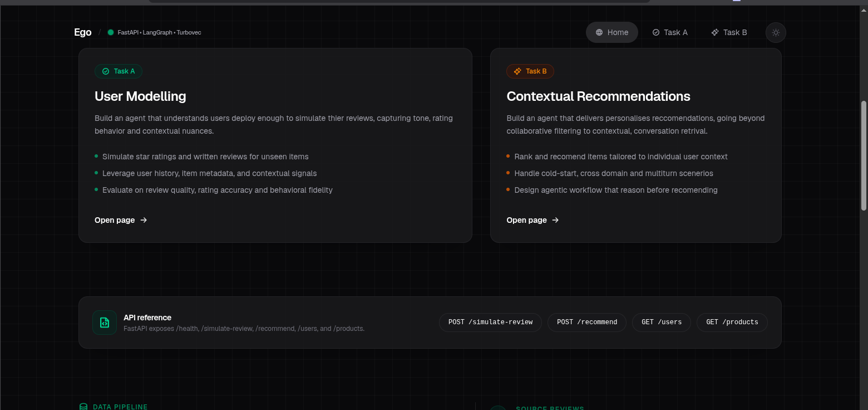Image resolution: width=868 pixels, height=410 pixels.
Task: Select the User Modelling heading
Action: 140,96
